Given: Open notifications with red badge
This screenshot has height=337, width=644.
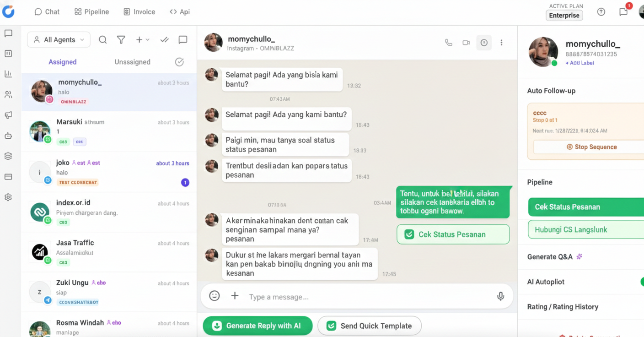Looking at the screenshot, I should pyautogui.click(x=623, y=12).
